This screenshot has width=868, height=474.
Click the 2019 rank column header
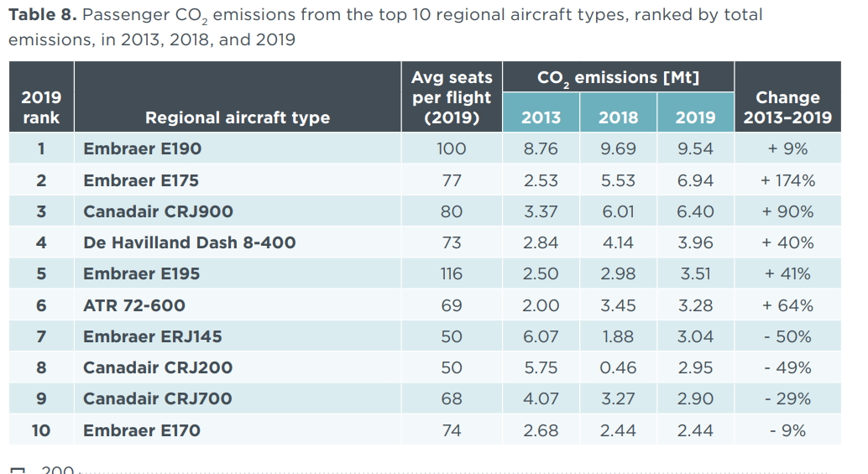pos(41,107)
